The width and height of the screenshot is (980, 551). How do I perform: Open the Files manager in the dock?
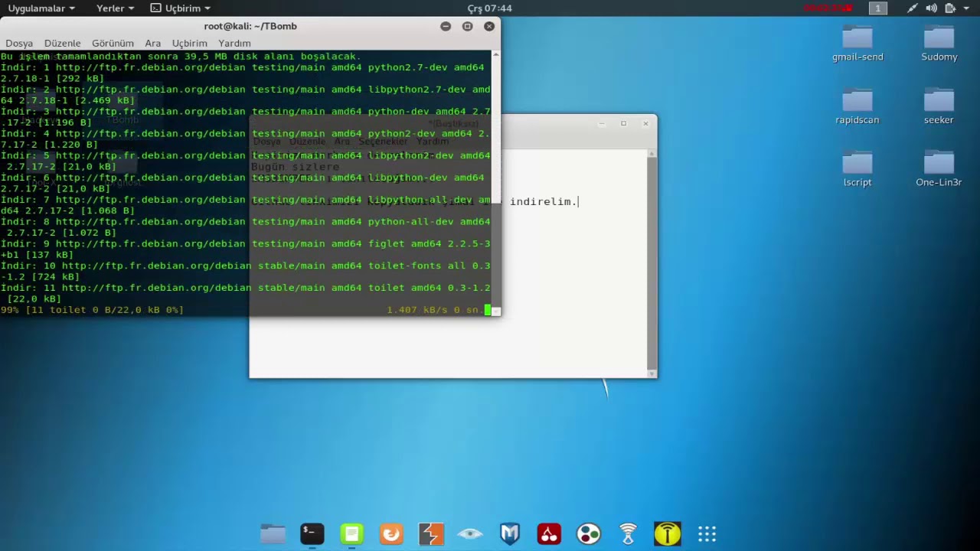(x=273, y=533)
